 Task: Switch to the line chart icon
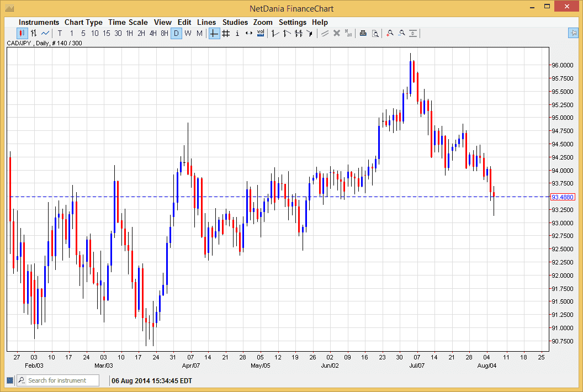[45, 33]
